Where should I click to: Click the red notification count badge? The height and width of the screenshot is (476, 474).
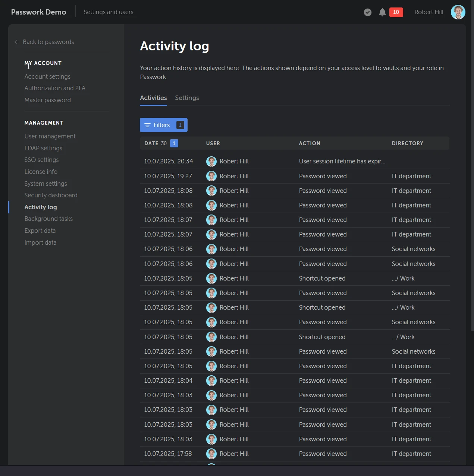point(396,12)
